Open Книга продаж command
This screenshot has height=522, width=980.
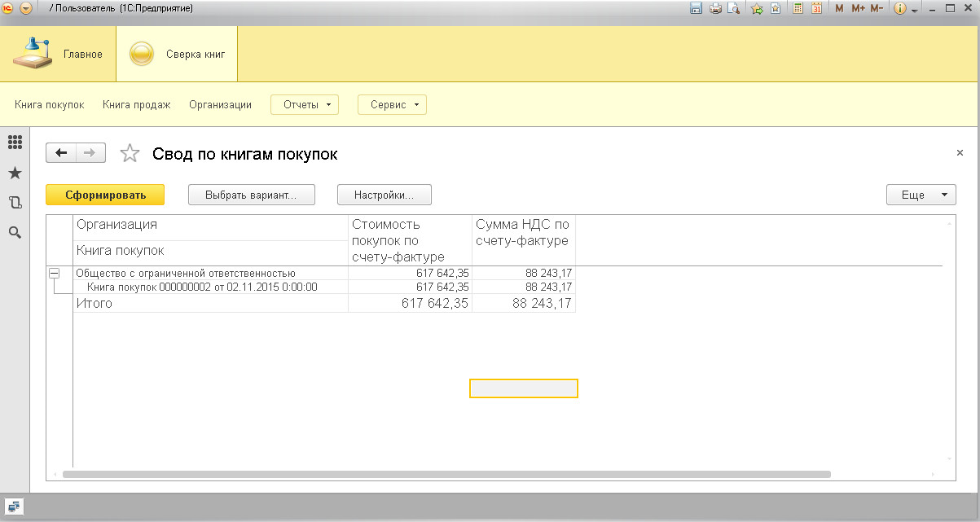[137, 104]
